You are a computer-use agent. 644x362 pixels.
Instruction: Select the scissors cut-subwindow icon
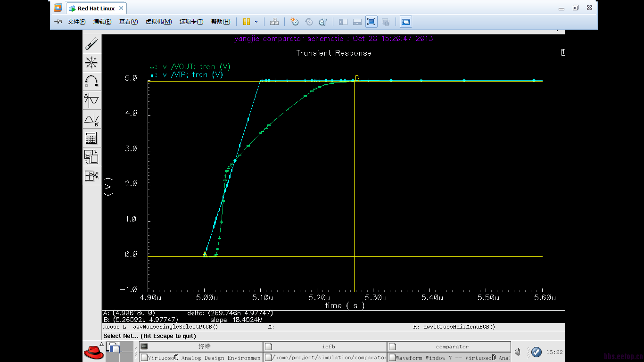91,176
